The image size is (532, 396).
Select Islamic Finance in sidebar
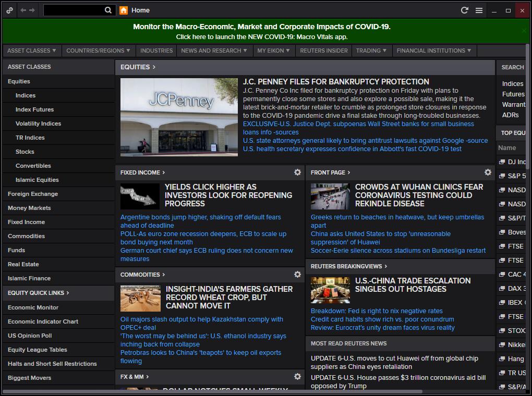[29, 278]
